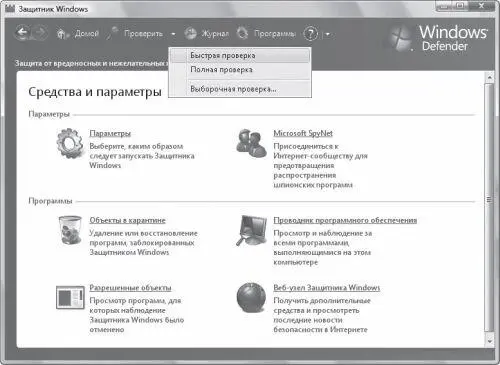Screen dimensions: 500x365
Task: Open the Параметры link
Action: coord(110,133)
